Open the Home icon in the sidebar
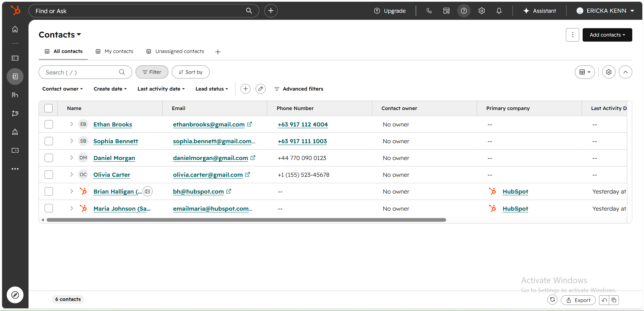Viewport: 644px width, 311px height. coord(15,29)
